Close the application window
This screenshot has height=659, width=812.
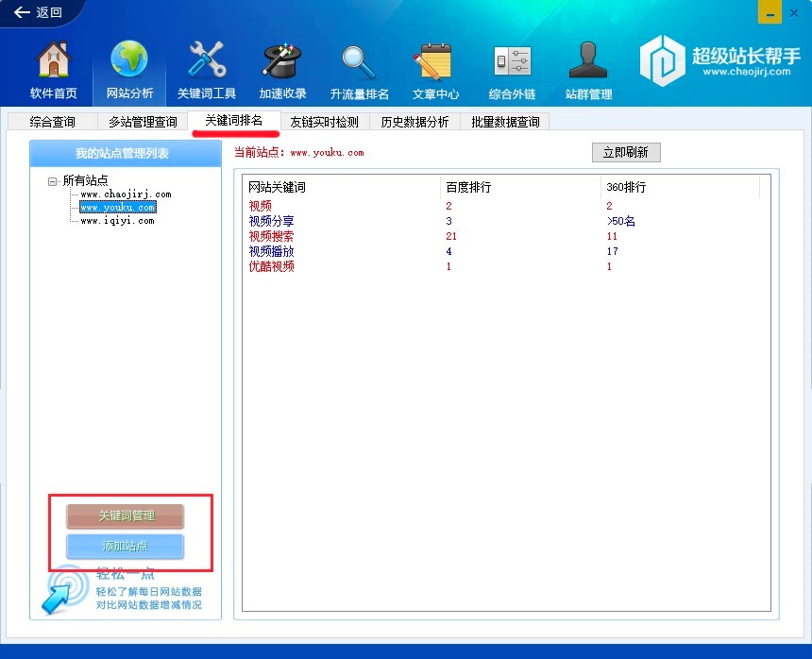coord(794,13)
